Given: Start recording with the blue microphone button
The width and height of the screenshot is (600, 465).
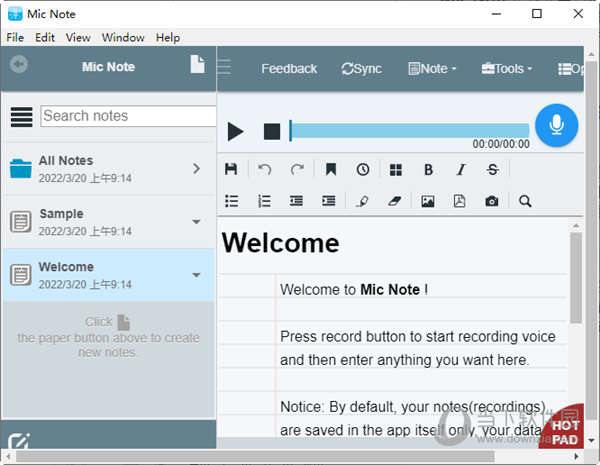Looking at the screenshot, I should (x=556, y=125).
